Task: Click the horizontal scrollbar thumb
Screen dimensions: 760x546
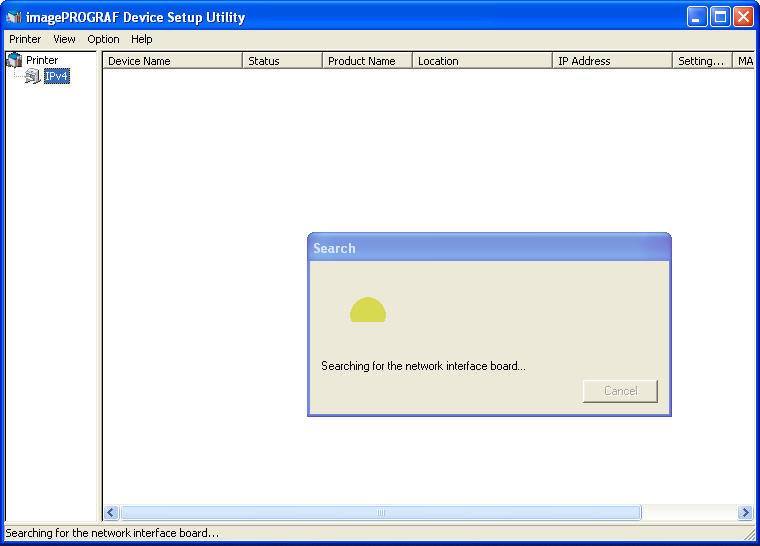Action: click(x=381, y=513)
